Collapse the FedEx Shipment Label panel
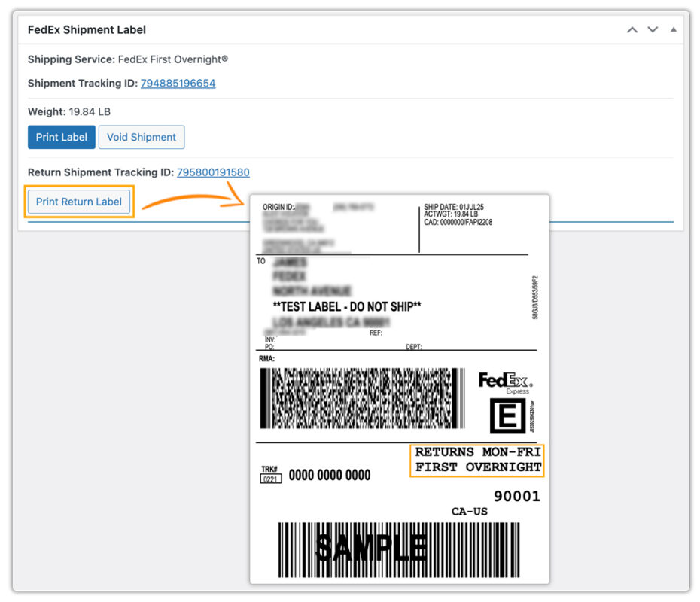This screenshot has width=700, height=602. point(673,30)
